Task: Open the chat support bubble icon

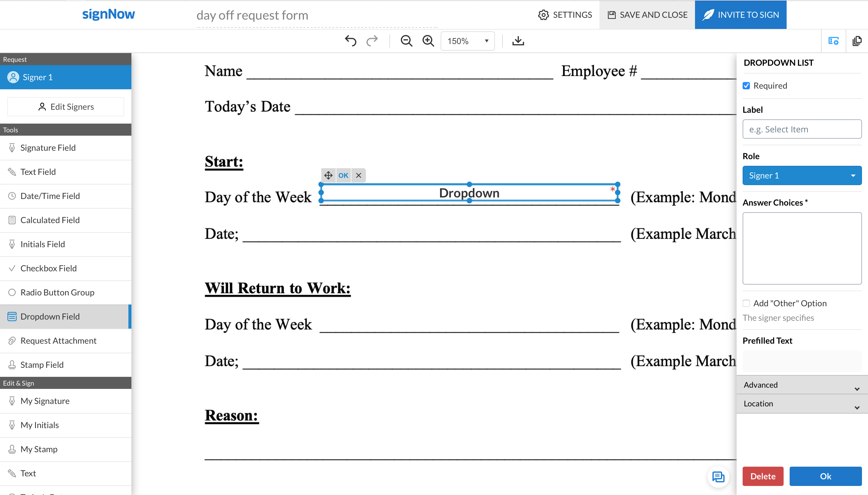Action: pos(718,477)
